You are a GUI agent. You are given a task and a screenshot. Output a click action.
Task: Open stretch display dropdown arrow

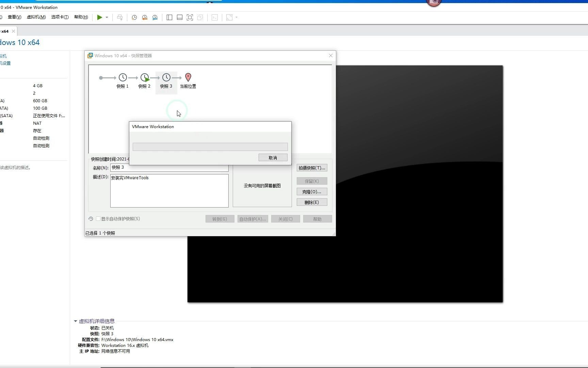pyautogui.click(x=236, y=17)
